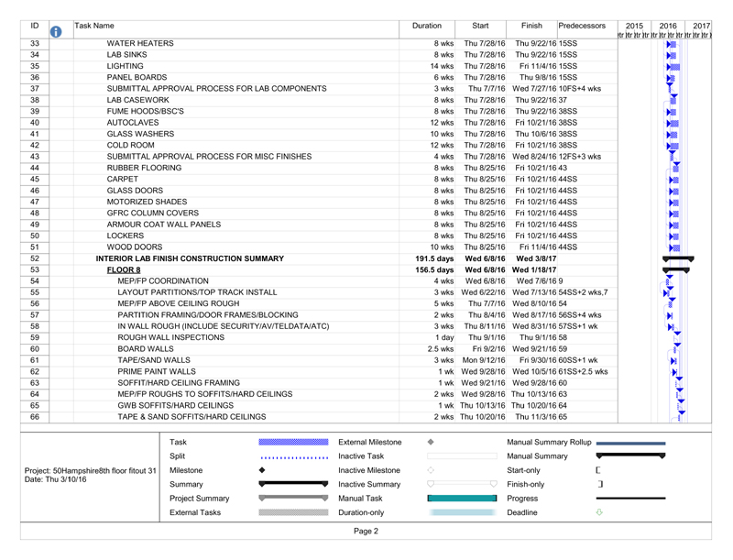Click the teal Manual Task legend swatch
The width and height of the screenshot is (733, 560).
462,498
